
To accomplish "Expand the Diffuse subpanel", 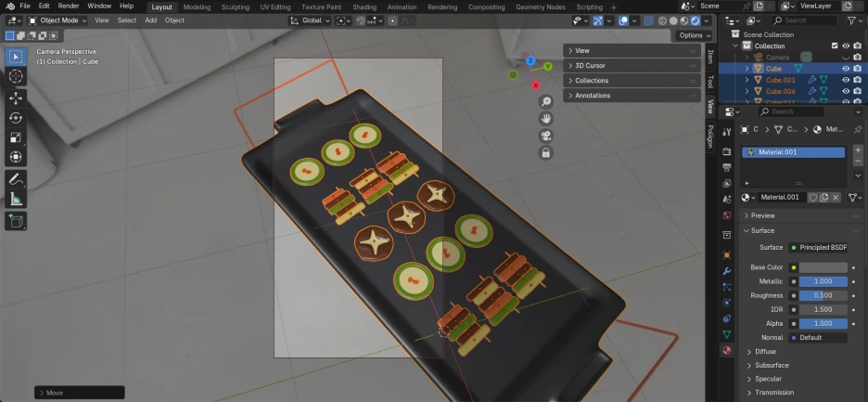I will point(765,352).
